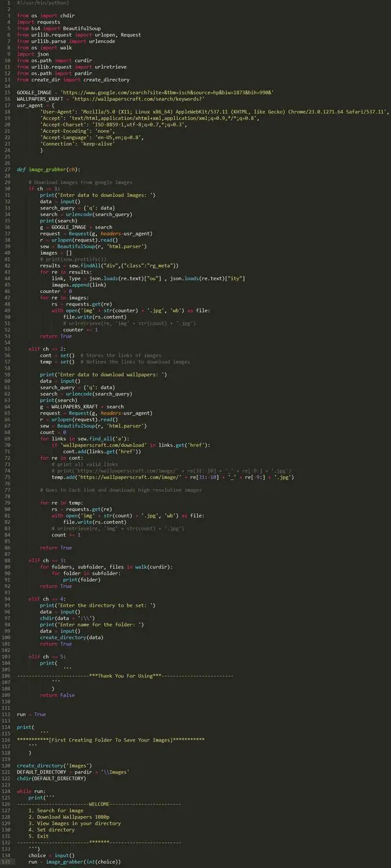Click 'Enter data to download wallpapers' print
This screenshot has height=868, width=391.
tap(103, 374)
